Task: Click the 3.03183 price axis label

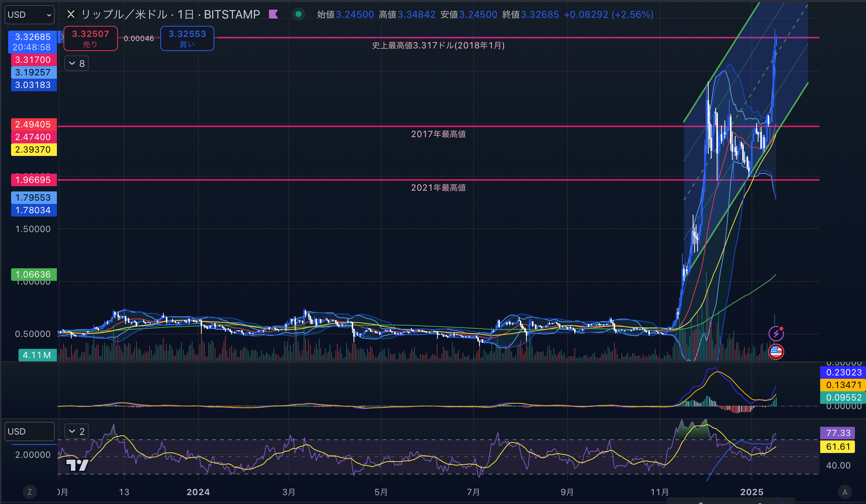Action: click(x=34, y=85)
